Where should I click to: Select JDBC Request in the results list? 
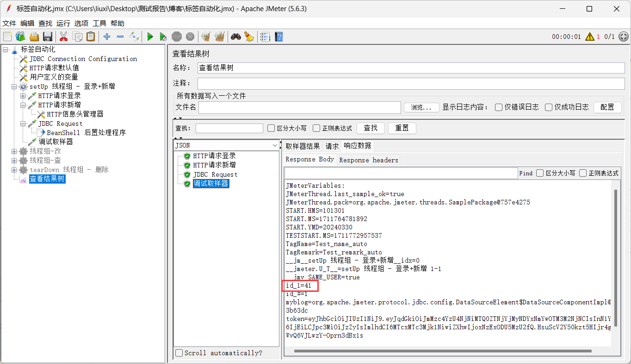215,174
